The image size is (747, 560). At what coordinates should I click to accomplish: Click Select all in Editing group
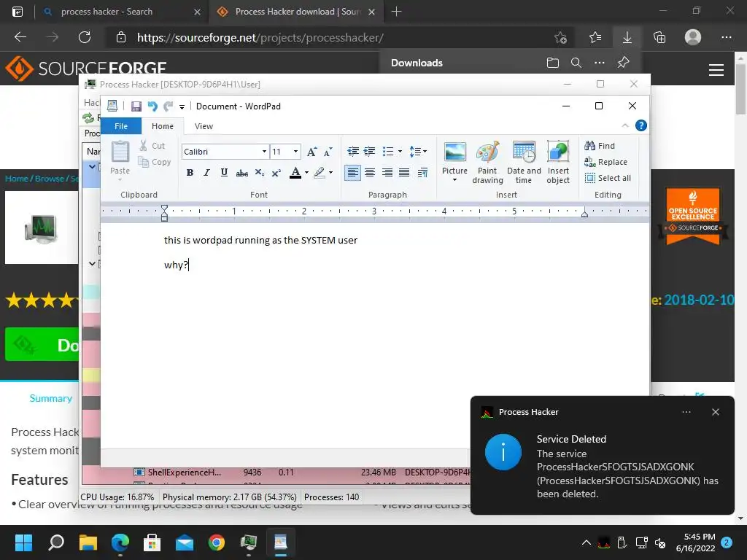point(608,178)
